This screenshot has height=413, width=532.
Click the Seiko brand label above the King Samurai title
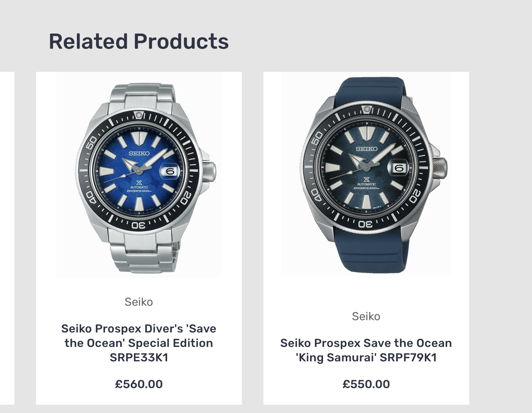pos(366,316)
